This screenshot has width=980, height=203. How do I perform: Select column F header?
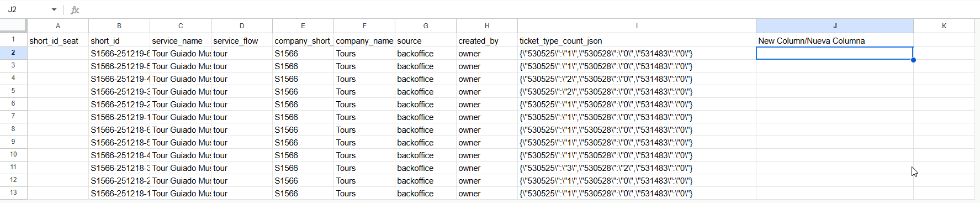click(364, 26)
